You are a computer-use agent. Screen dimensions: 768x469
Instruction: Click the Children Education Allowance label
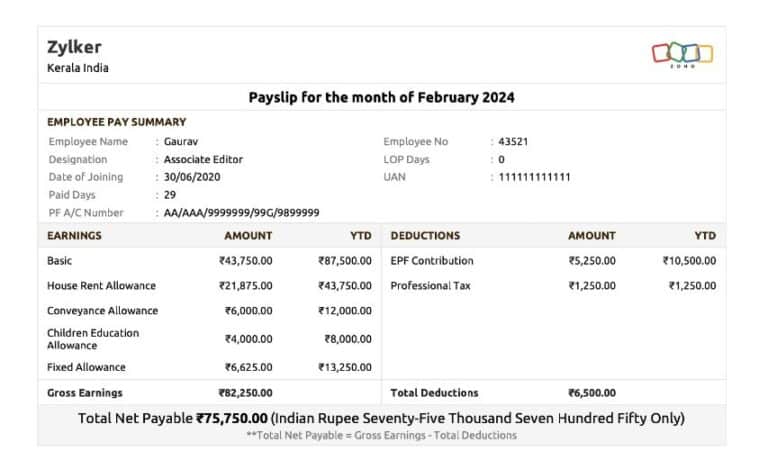93,339
